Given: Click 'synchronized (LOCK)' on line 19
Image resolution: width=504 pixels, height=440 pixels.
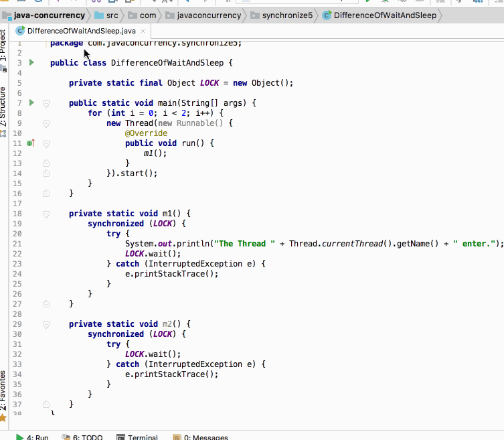Looking at the screenshot, I should [132, 224].
